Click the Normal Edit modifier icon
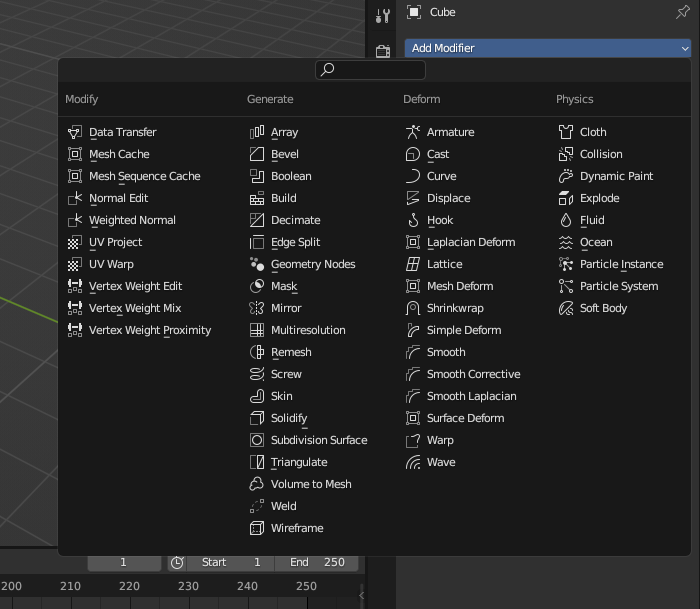This screenshot has height=609, width=700. [75, 198]
